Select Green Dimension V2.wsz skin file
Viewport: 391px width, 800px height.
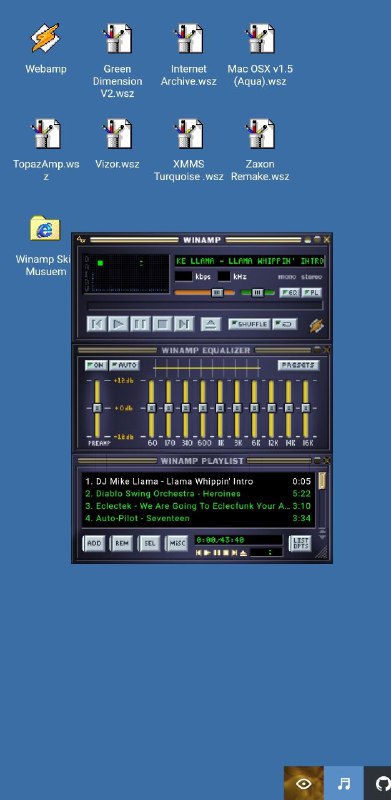(117, 60)
